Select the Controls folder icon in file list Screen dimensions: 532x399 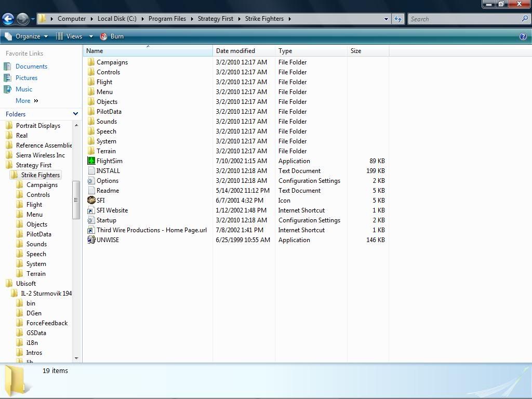[x=91, y=72]
